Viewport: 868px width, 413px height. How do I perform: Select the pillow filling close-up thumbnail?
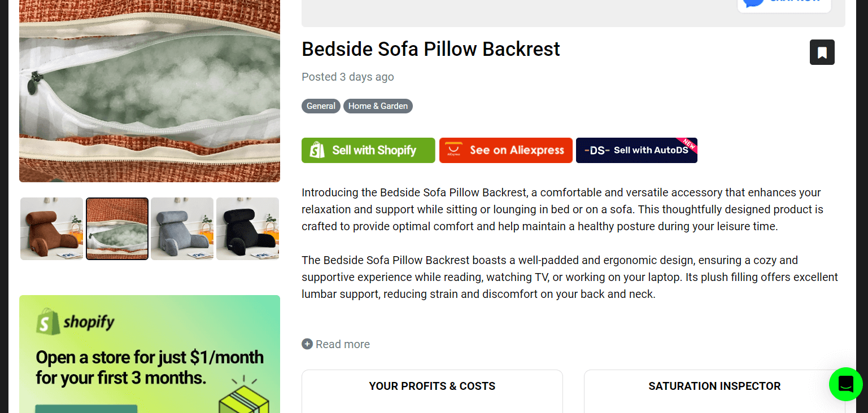point(117,229)
